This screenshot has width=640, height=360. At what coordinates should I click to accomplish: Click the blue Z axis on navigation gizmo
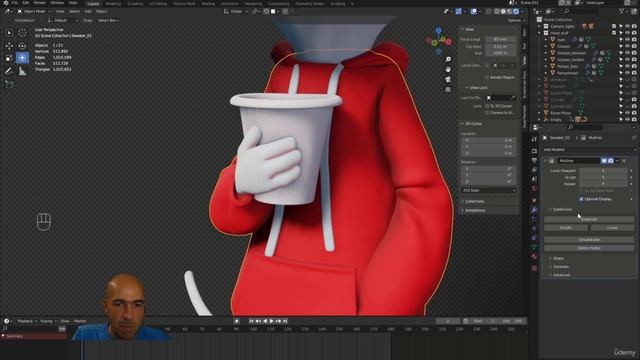coord(438,31)
